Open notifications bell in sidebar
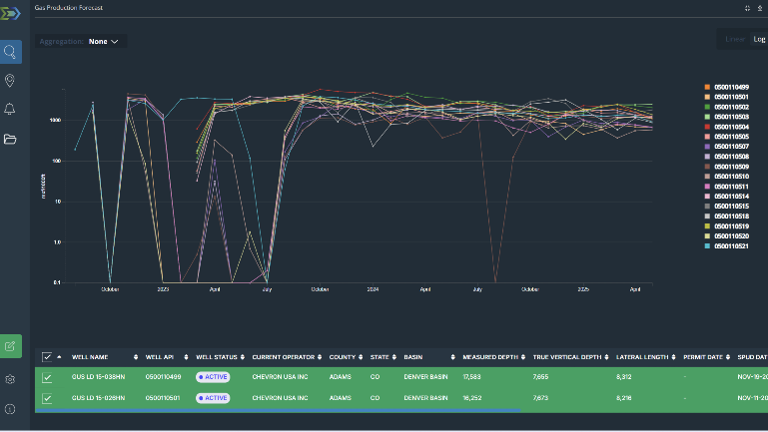The height and width of the screenshot is (432, 768). point(11,109)
